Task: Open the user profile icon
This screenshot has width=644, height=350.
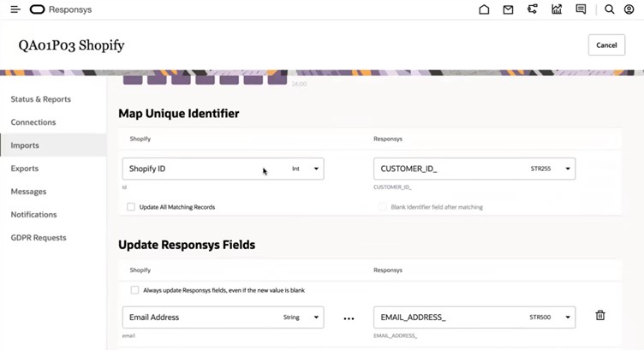Action: [629, 9]
